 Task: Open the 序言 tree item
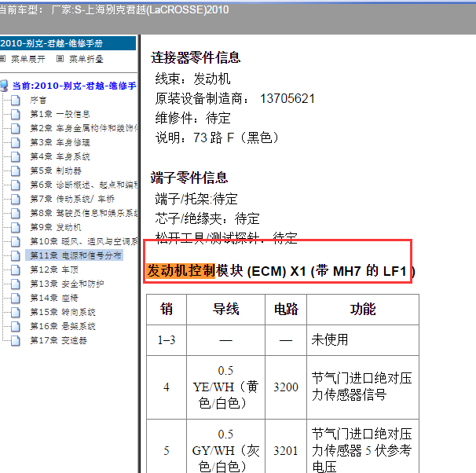point(38,100)
